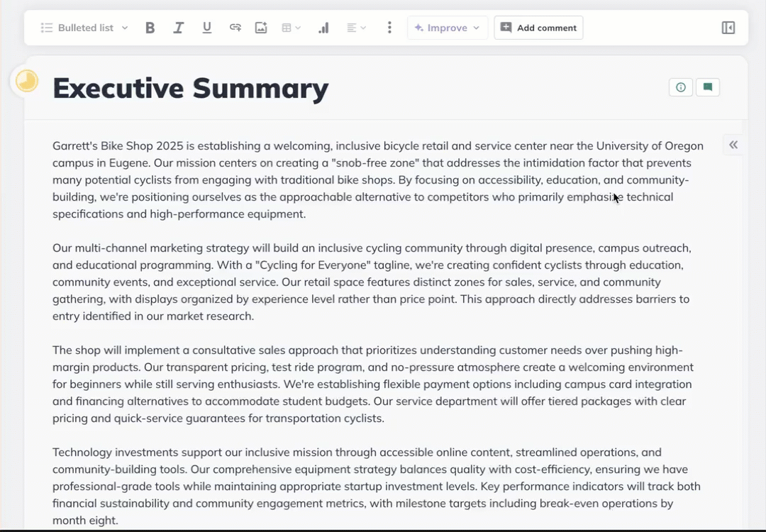Expand the text alignment dropdown
766x532 pixels.
click(x=362, y=28)
